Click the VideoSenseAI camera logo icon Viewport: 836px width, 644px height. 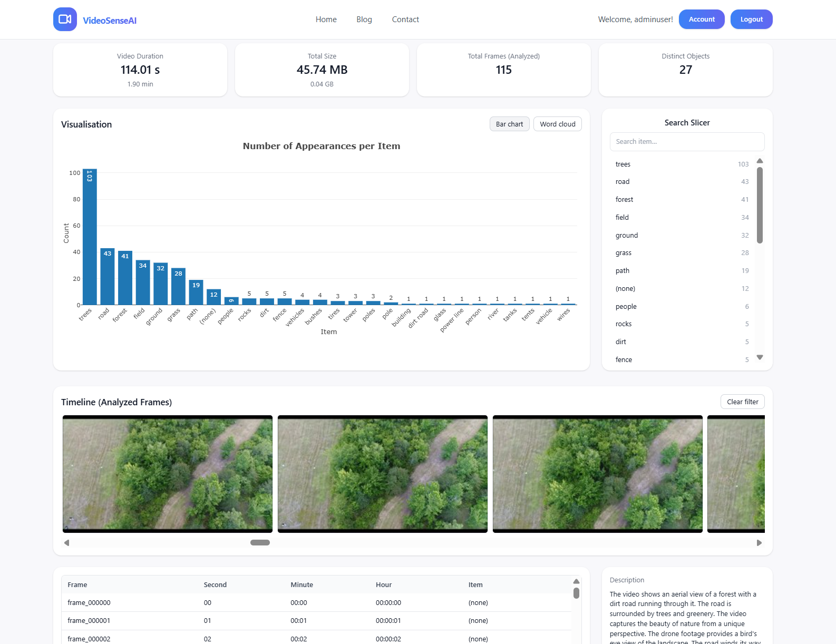[x=65, y=19]
